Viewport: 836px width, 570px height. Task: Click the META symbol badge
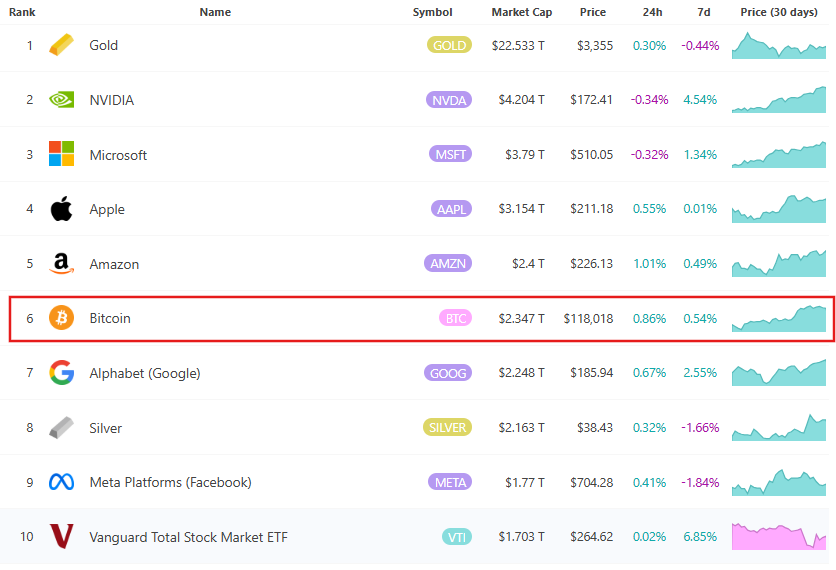(x=450, y=482)
